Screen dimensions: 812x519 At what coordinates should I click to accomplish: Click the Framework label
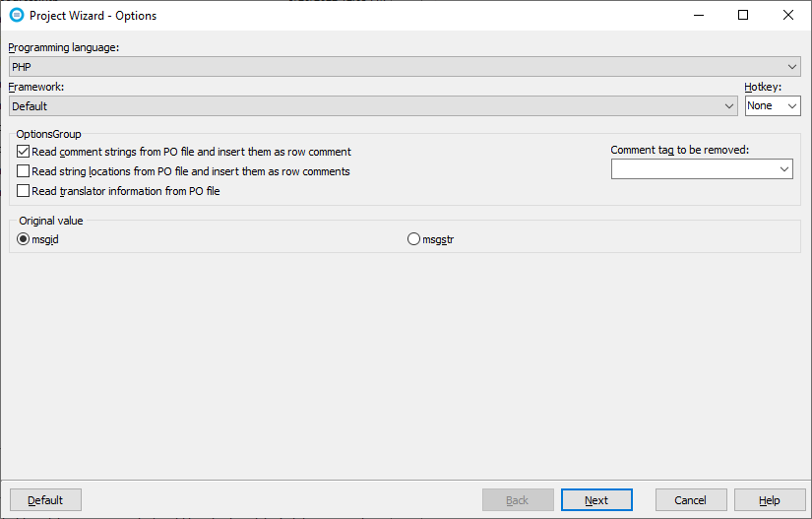click(x=36, y=87)
